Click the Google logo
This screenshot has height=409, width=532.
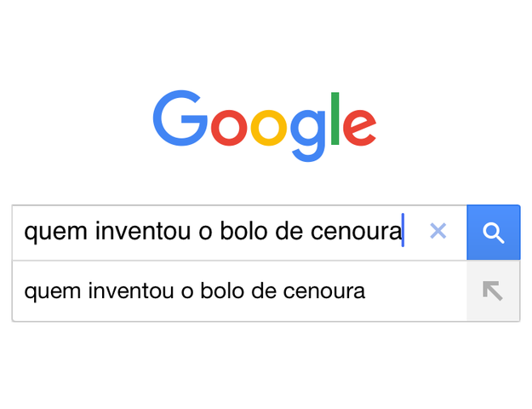(x=265, y=126)
